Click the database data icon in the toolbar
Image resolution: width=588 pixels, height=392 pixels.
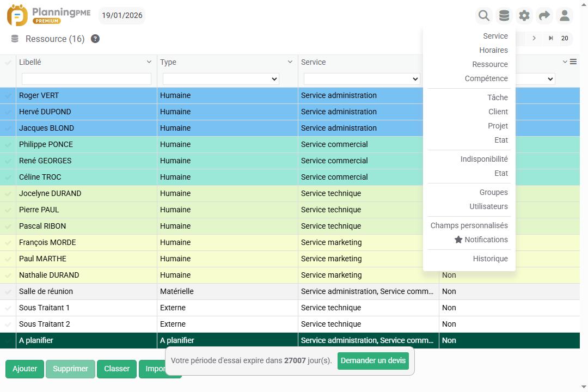click(x=504, y=15)
